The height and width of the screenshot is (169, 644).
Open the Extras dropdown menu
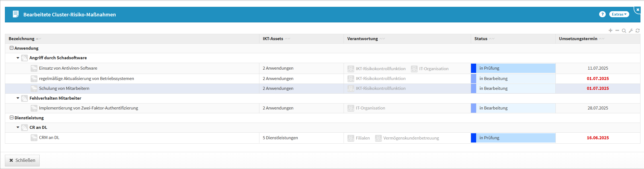coord(619,14)
